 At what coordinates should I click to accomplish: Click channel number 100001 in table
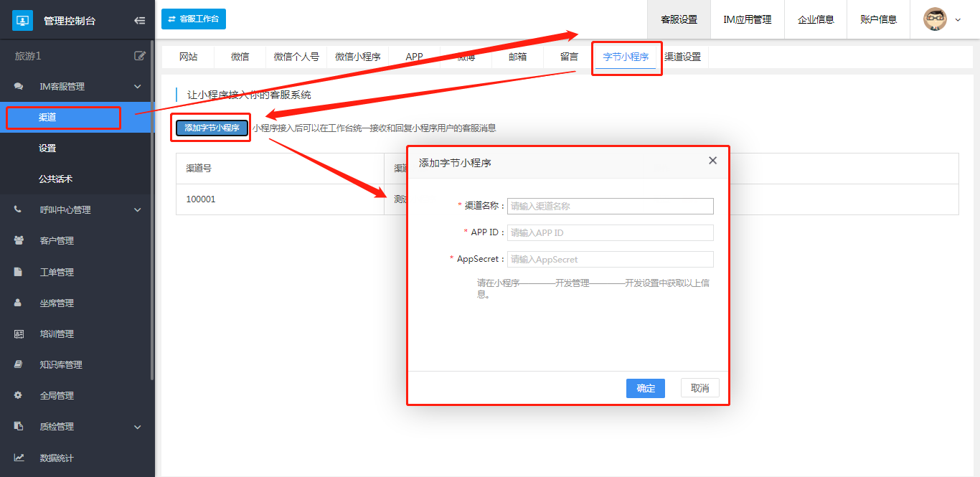point(201,199)
